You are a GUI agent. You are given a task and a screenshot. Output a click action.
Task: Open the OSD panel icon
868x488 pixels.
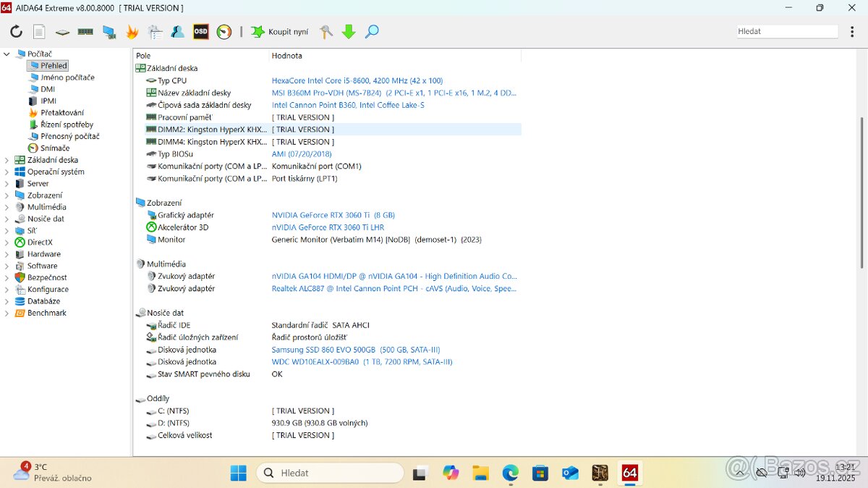tap(200, 32)
